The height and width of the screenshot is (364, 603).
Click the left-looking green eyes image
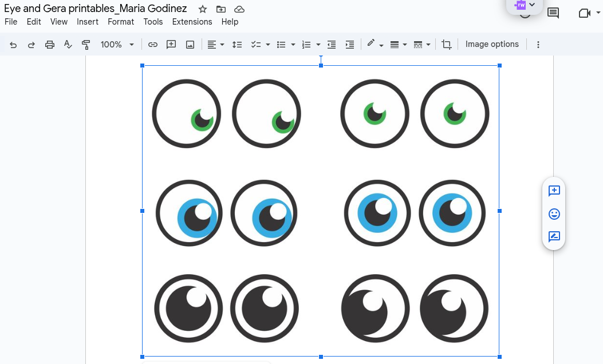point(227,114)
